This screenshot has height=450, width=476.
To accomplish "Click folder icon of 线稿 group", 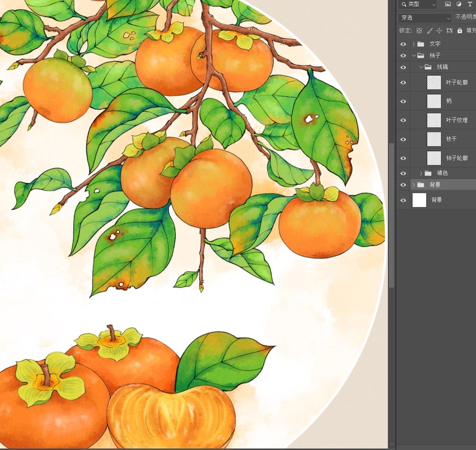I will coord(428,67).
